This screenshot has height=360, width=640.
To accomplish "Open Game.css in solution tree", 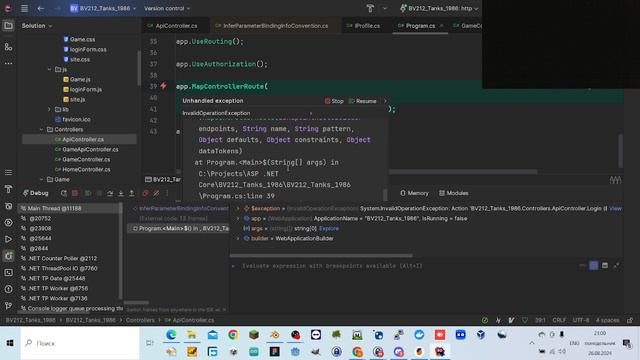I will (79, 40).
